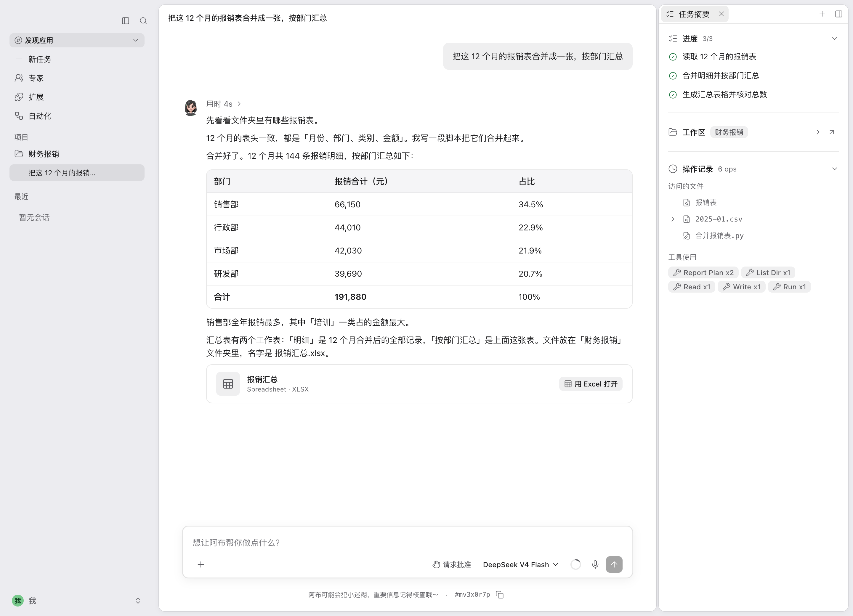Click the 用 Excel 打开 button
The width and height of the screenshot is (853, 616).
point(591,384)
